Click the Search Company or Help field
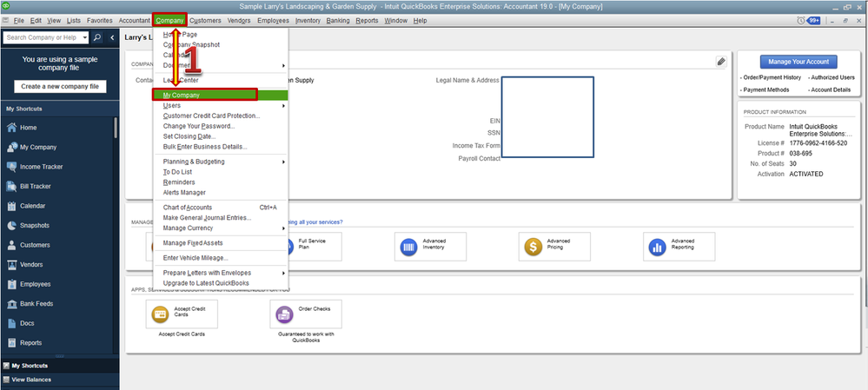 click(42, 37)
